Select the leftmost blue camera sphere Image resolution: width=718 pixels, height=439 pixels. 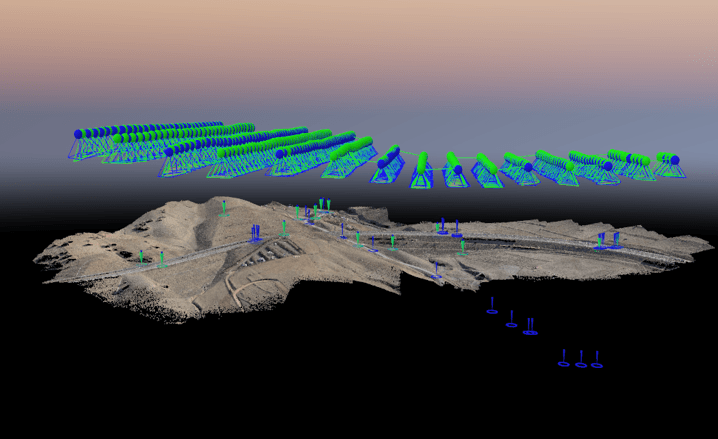tap(79, 133)
